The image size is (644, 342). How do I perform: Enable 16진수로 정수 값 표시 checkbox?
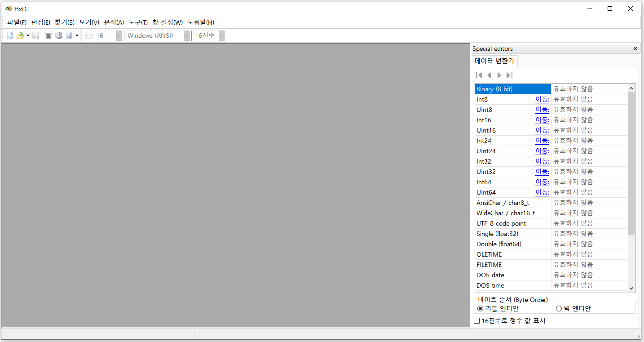[x=510, y=320]
